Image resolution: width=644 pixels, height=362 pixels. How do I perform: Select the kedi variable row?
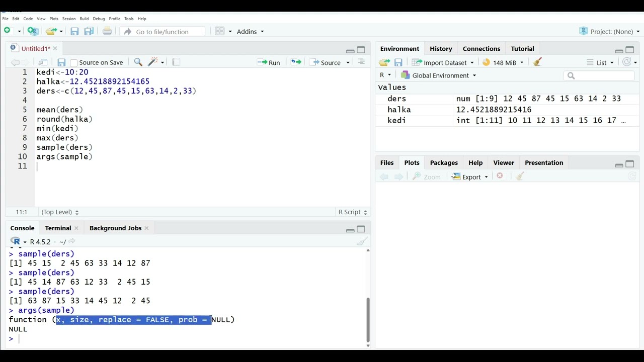coord(507,121)
